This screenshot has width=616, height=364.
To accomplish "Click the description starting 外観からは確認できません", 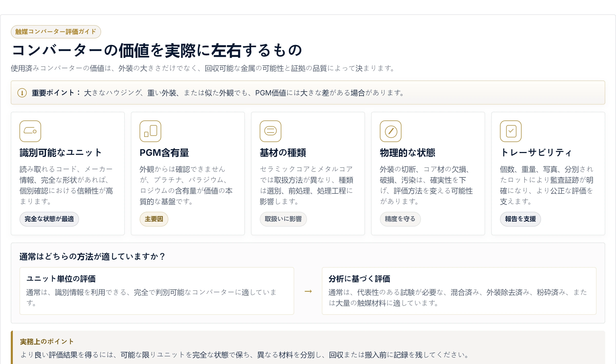I will (186, 185).
